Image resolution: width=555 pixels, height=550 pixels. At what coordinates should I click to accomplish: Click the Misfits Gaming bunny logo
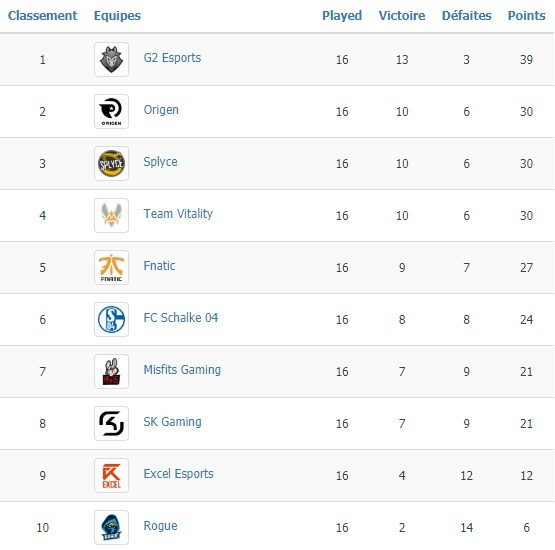coord(111,372)
